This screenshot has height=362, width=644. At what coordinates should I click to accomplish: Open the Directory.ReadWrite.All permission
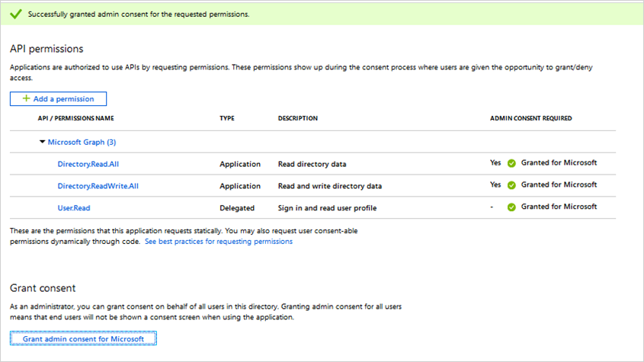tap(98, 186)
